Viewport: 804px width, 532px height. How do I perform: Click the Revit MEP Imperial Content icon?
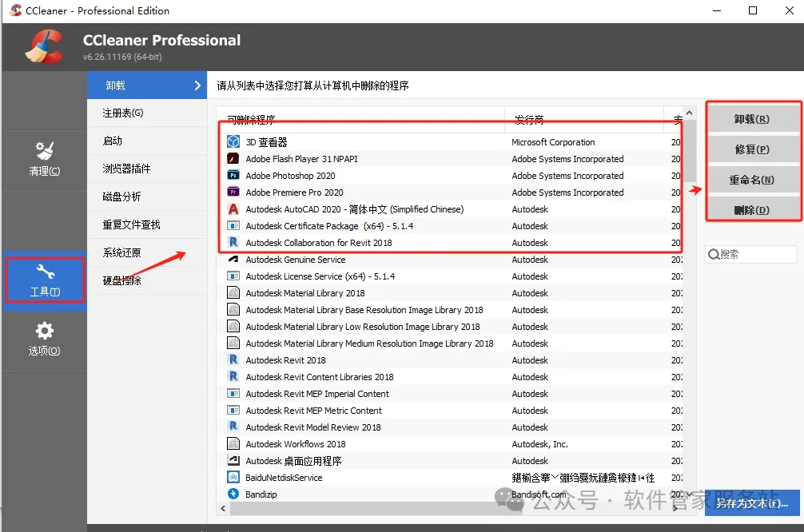click(x=233, y=394)
